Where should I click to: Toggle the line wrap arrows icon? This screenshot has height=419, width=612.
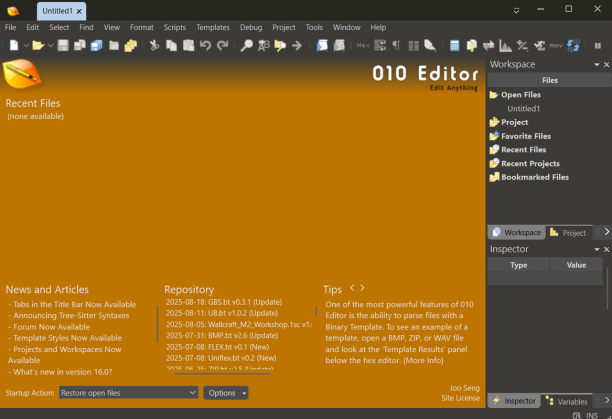click(x=380, y=46)
